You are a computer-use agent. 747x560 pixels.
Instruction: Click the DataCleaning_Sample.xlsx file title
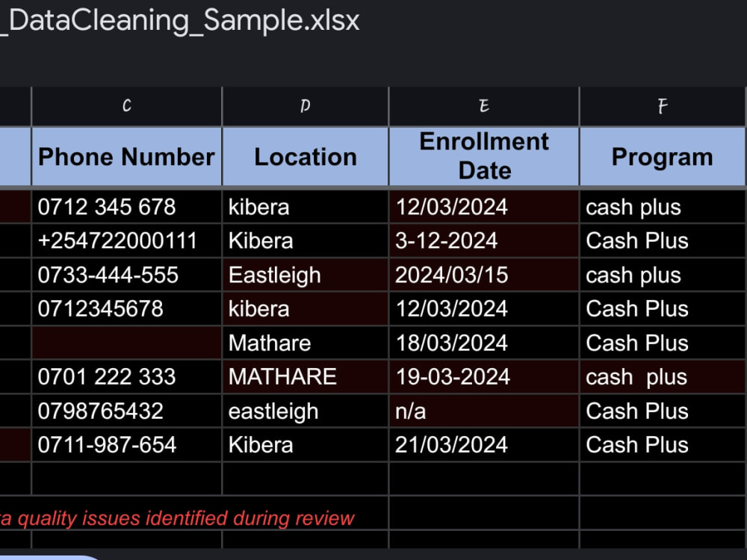pos(179,21)
